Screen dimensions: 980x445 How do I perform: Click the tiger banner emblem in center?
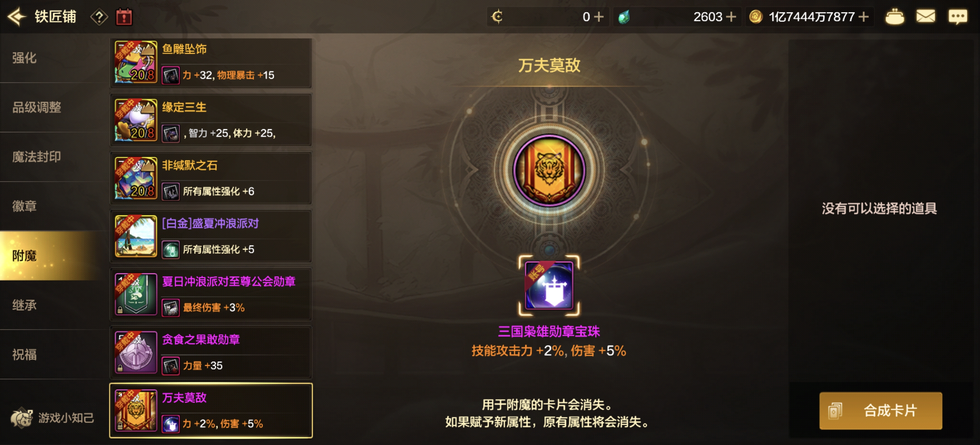[549, 170]
